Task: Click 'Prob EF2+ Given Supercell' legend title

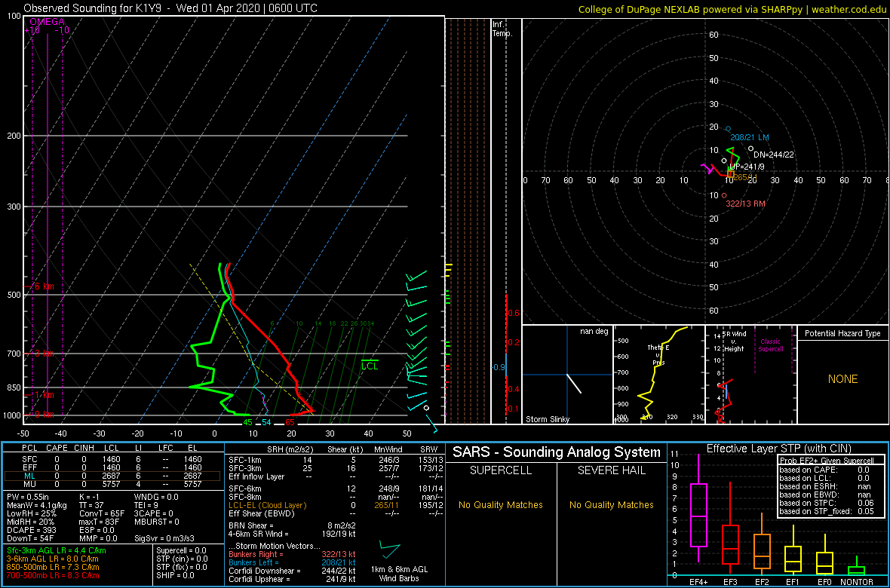Action: [x=825, y=461]
